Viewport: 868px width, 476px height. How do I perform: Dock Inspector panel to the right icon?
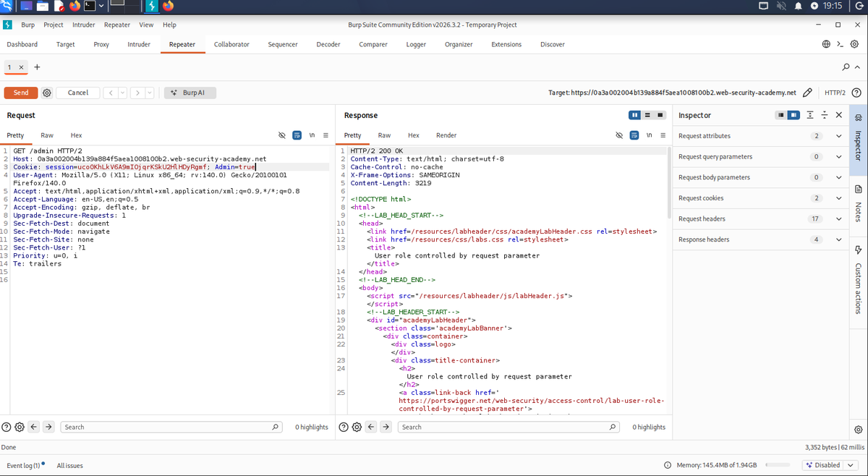[793, 115]
